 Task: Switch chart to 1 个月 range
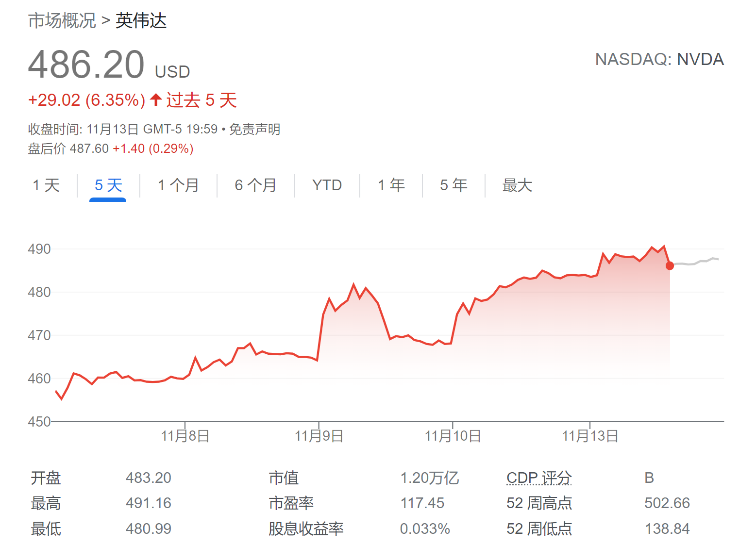[x=178, y=185]
